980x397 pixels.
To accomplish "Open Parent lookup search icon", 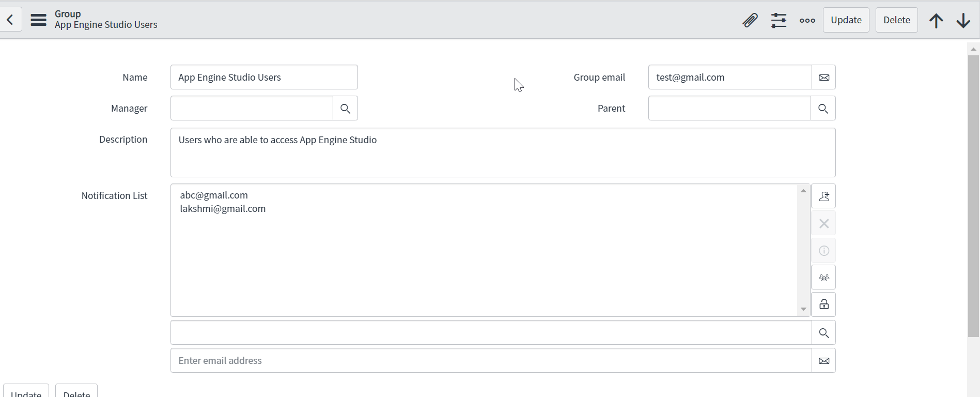I will pos(823,109).
